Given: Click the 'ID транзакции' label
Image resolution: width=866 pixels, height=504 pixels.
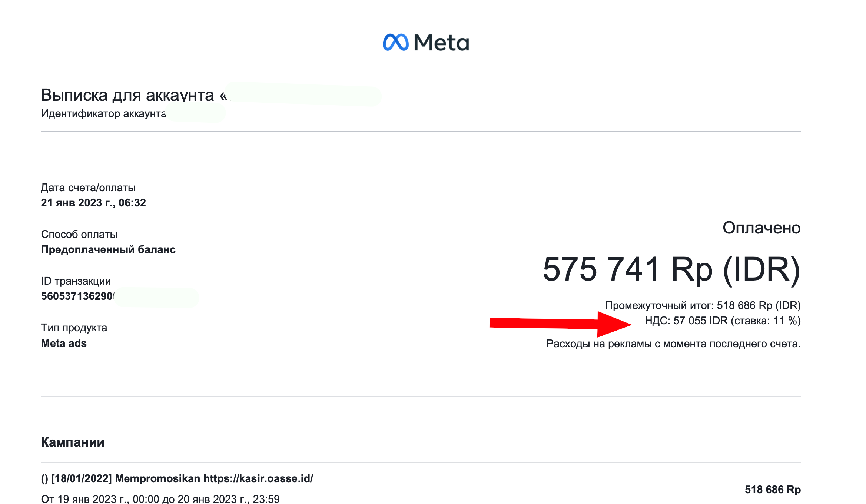Looking at the screenshot, I should [76, 281].
